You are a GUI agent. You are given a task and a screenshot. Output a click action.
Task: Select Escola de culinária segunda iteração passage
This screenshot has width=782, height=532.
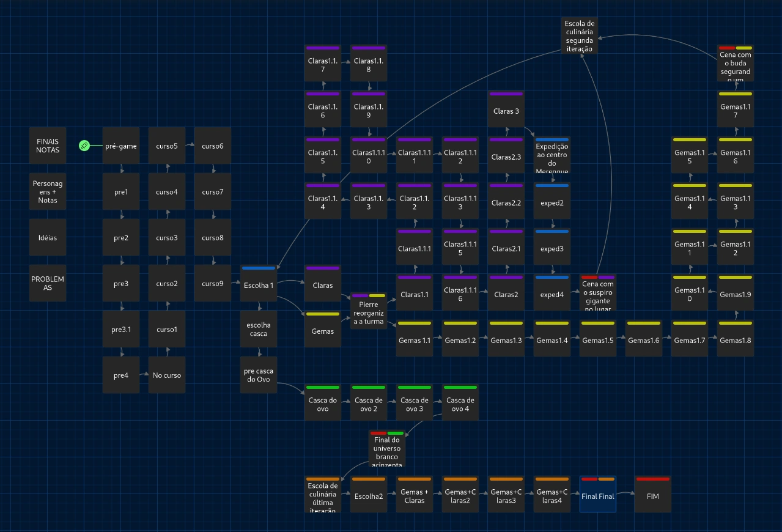[580, 35]
